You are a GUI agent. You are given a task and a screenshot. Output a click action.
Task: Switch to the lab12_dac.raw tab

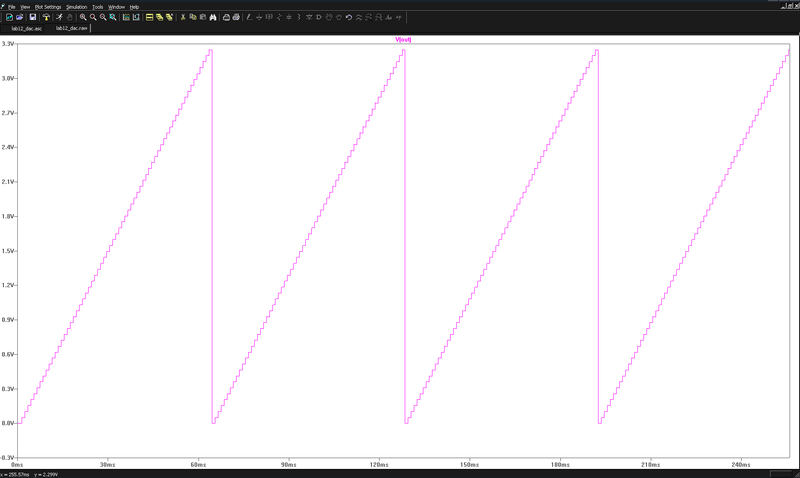coord(71,28)
